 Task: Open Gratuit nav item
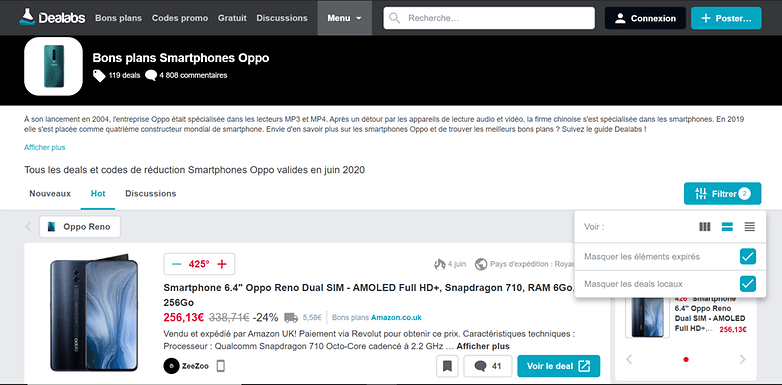pyautogui.click(x=232, y=18)
